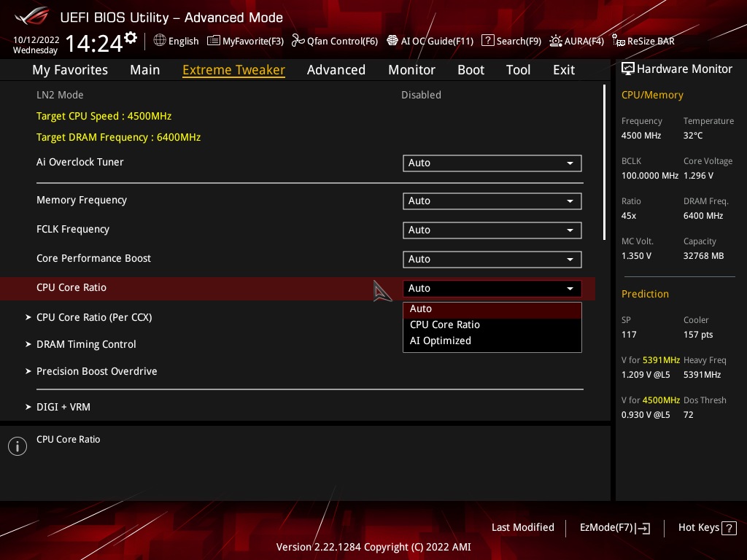Select the CPU Core Ratio setting row label
Viewport: 747px width, 560px height.
[71, 287]
